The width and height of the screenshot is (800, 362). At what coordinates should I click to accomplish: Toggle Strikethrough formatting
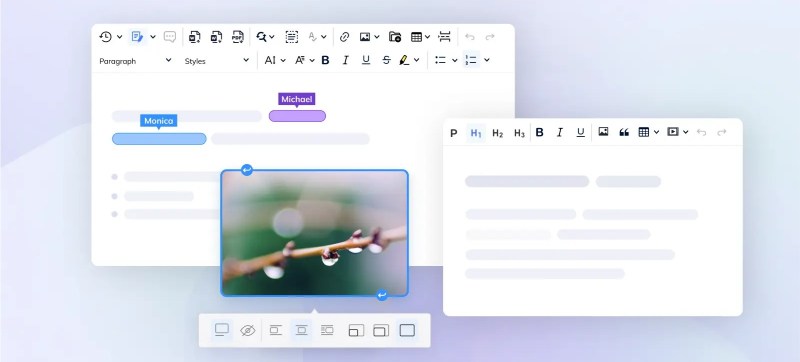point(386,60)
